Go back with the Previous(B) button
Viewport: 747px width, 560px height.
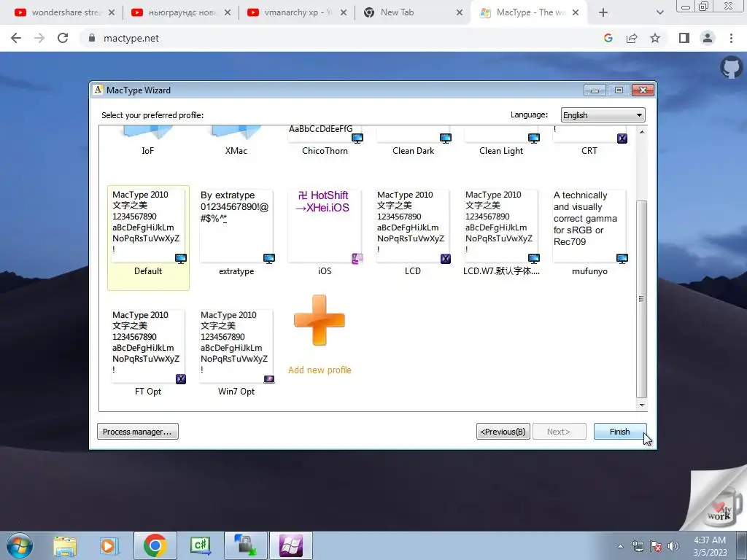click(503, 432)
